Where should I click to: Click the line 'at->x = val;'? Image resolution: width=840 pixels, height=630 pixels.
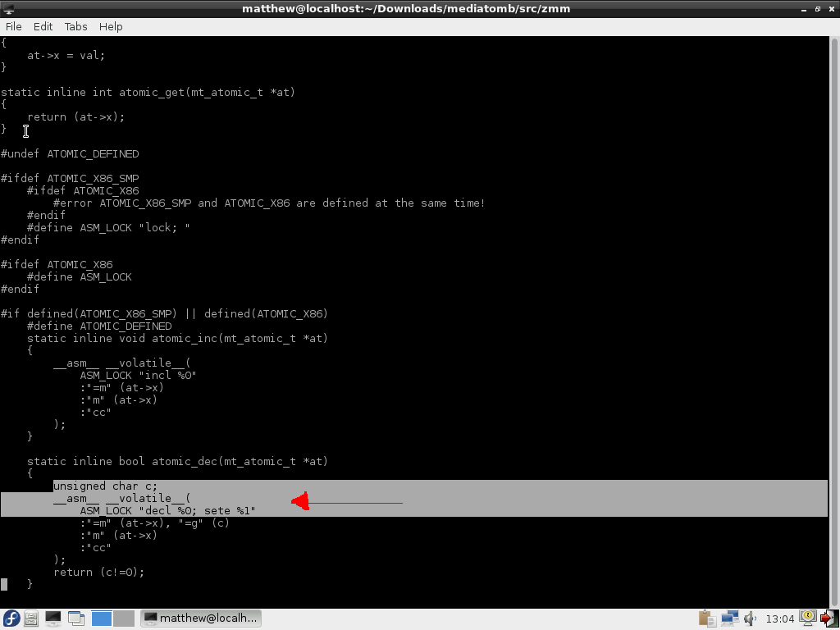pos(66,55)
